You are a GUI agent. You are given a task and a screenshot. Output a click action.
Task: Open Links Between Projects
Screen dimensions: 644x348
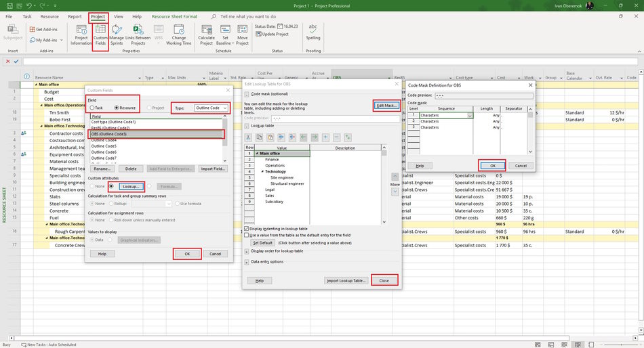pos(138,35)
